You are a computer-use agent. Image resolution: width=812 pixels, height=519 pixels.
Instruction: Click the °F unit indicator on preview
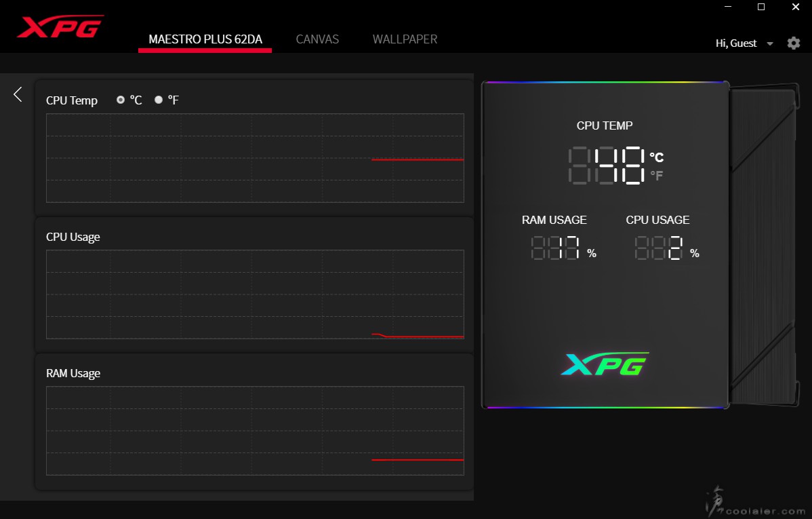pos(657,176)
